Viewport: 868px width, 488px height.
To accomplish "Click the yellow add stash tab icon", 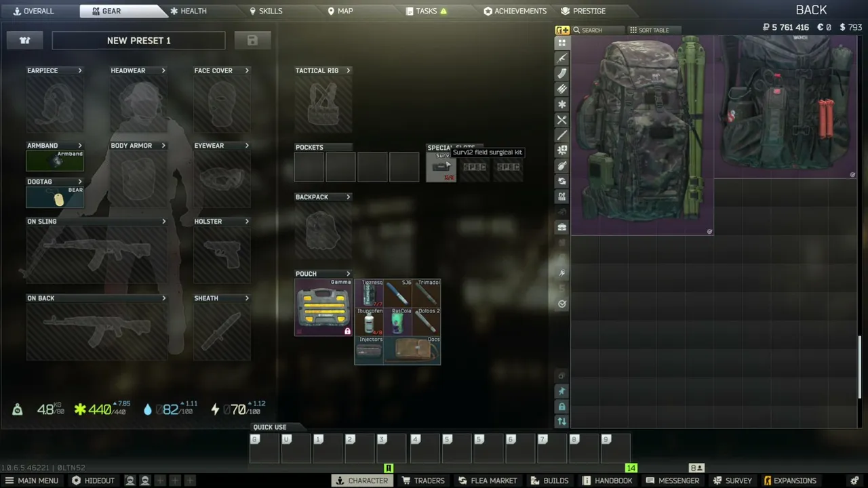I will (562, 30).
